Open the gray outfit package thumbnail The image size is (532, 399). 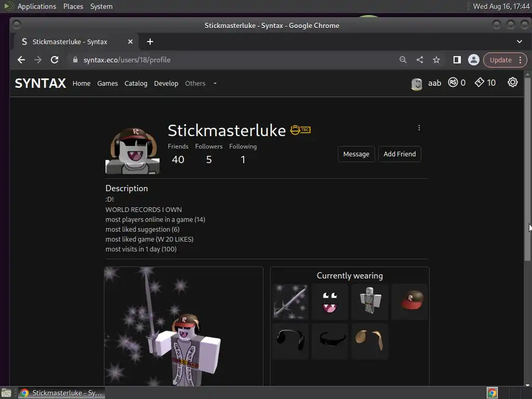coord(370,302)
